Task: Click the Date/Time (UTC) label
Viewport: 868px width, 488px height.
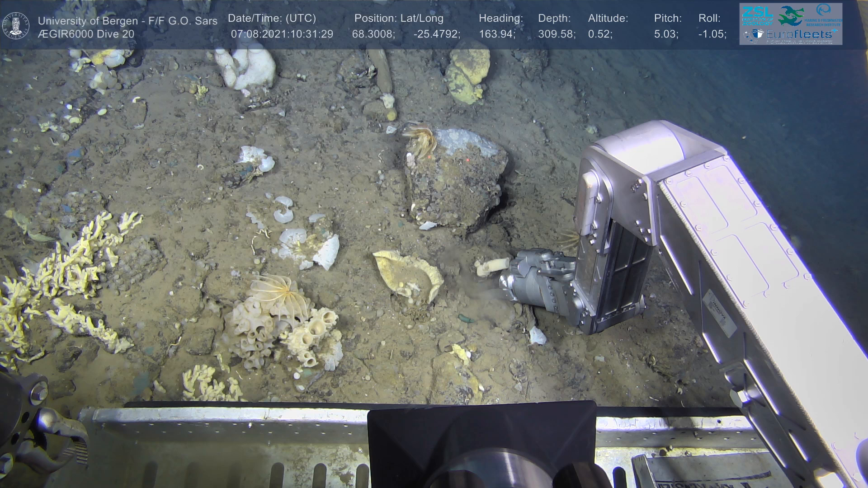Action: (x=272, y=19)
